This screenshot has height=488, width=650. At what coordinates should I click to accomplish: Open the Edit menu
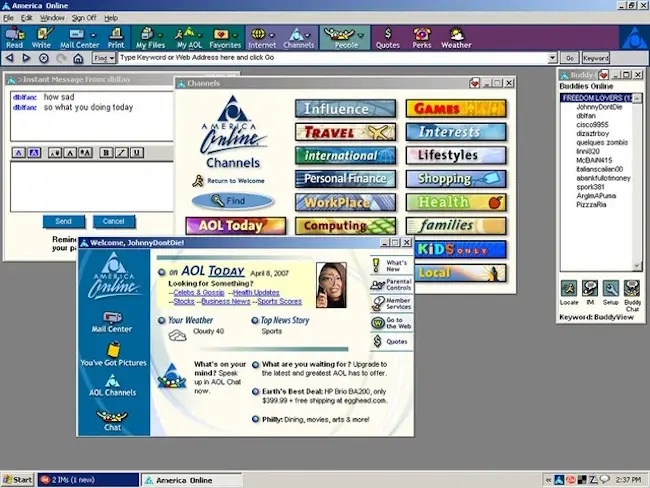tap(27, 18)
